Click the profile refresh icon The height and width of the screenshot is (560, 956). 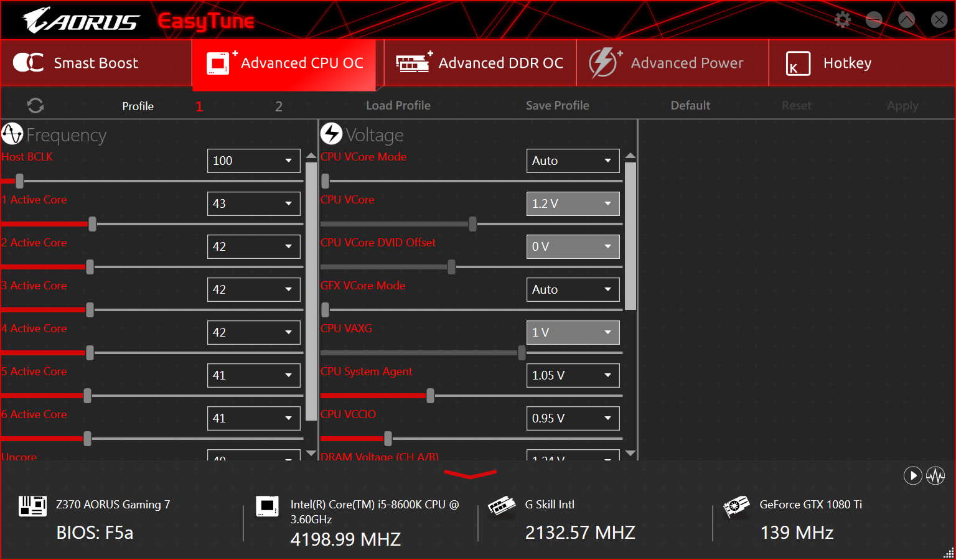click(35, 106)
